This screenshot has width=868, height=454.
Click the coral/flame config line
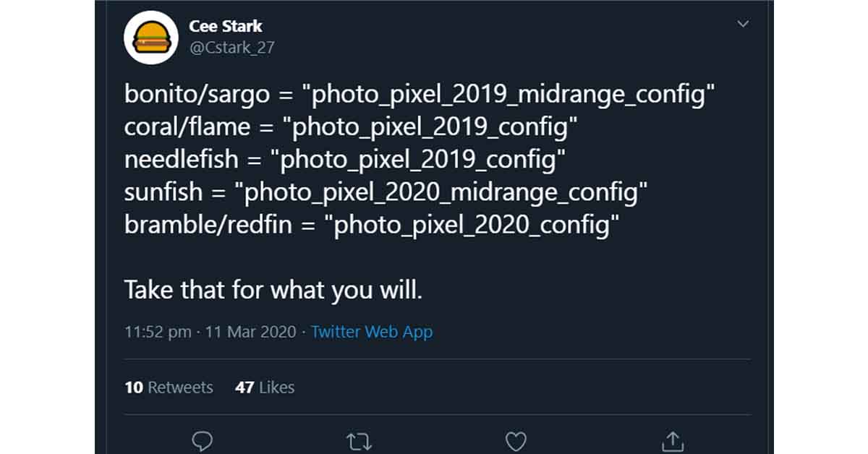pos(350,127)
